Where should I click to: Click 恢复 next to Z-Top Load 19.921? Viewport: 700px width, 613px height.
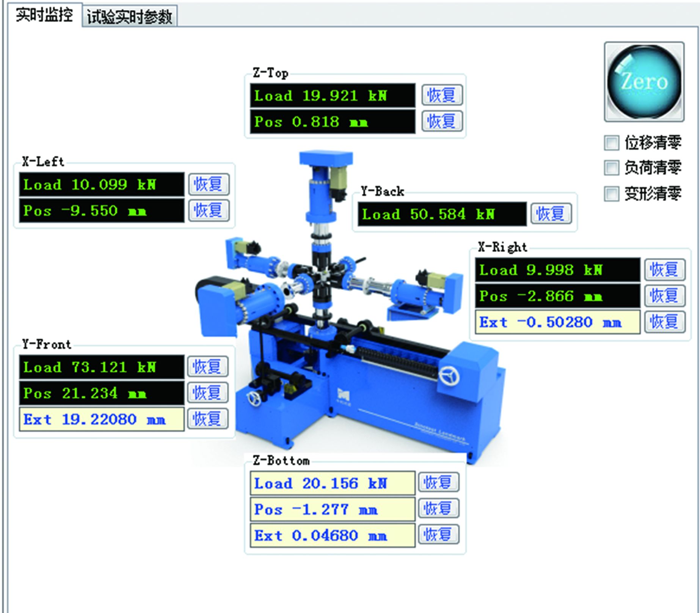click(442, 95)
